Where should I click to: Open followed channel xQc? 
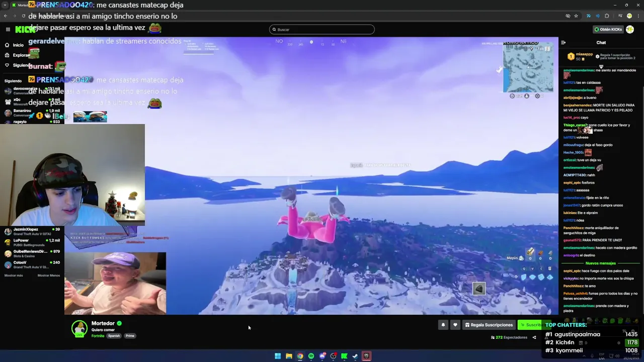pyautogui.click(x=32, y=102)
